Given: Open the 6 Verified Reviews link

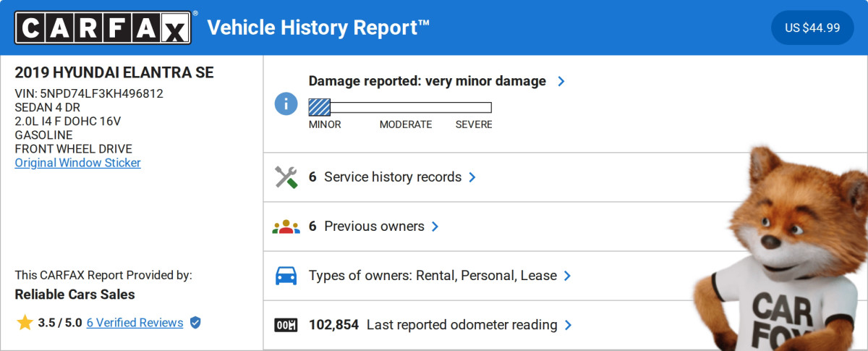Looking at the screenshot, I should (135, 323).
